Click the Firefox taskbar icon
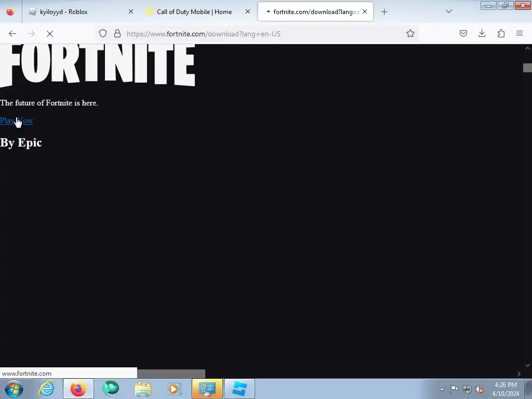This screenshot has width=532, height=399. point(78,389)
